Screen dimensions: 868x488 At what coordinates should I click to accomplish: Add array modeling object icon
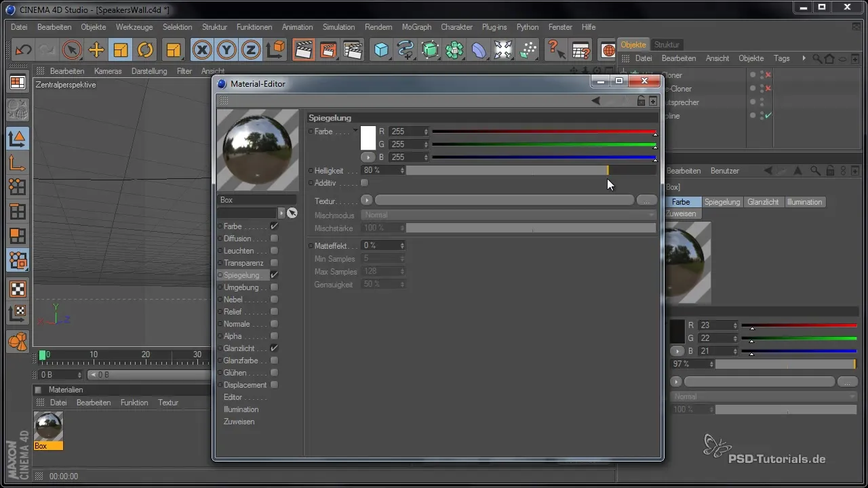[x=455, y=49]
